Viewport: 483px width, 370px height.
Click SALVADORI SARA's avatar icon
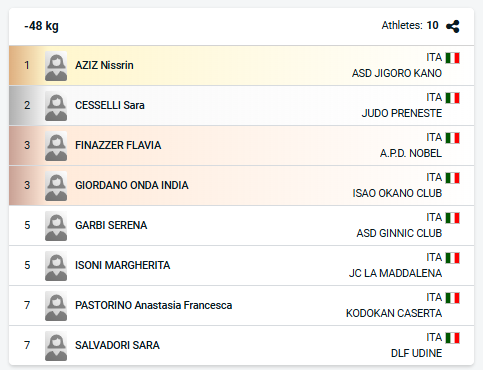(x=56, y=346)
